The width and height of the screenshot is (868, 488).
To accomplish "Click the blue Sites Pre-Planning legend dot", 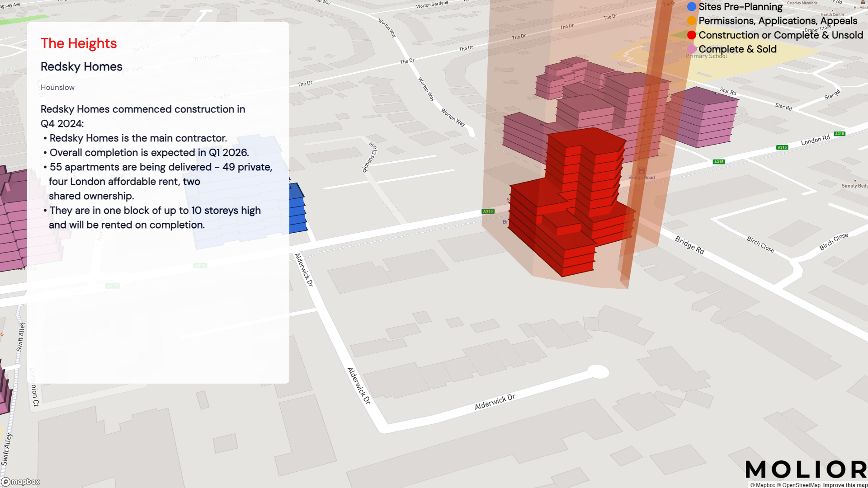I will [691, 7].
